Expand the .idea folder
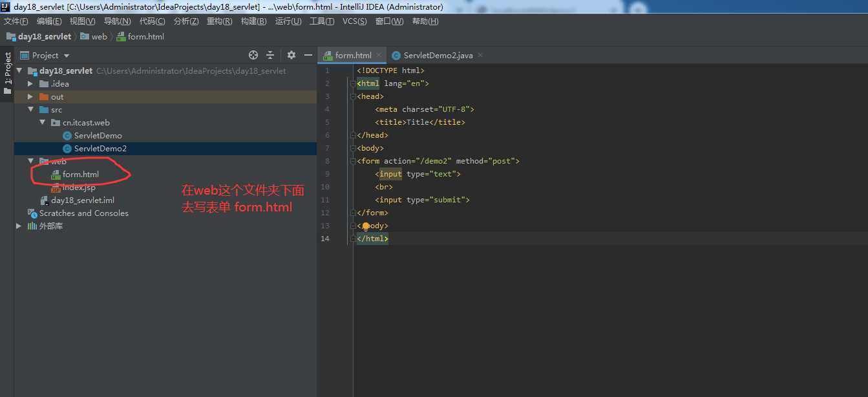The height and width of the screenshot is (397, 868). pyautogui.click(x=30, y=84)
